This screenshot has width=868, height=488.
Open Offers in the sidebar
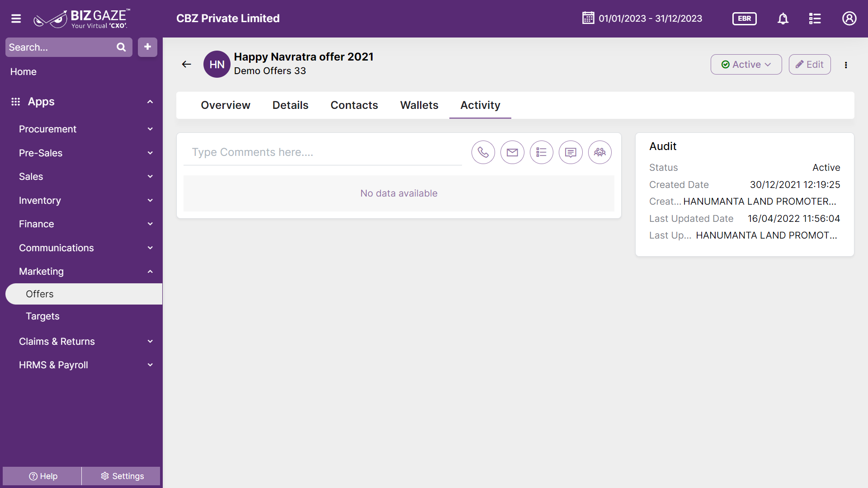coord(84,294)
